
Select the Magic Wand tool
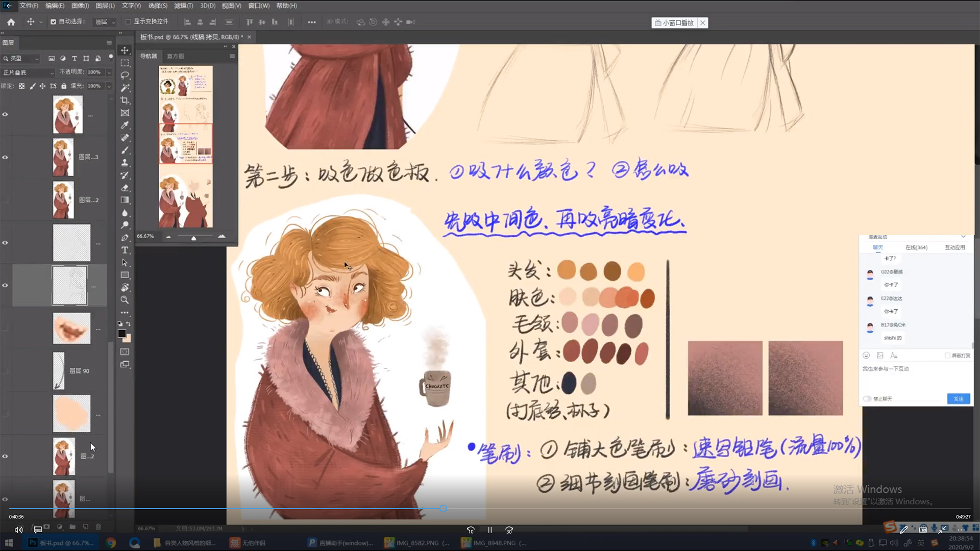click(125, 88)
